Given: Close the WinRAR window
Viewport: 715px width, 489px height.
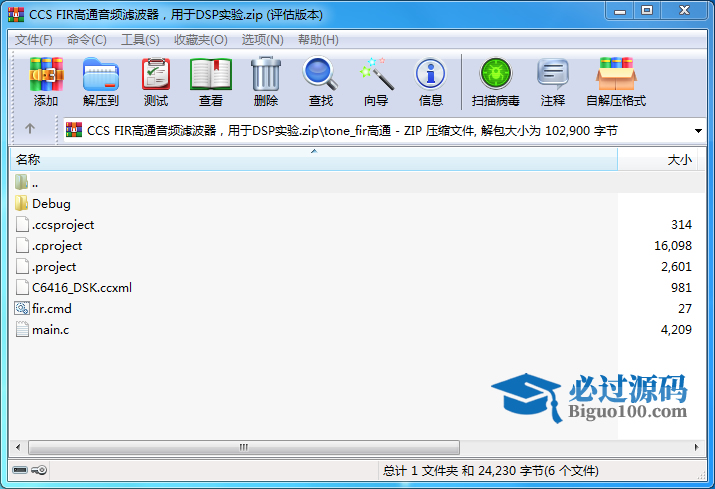Looking at the screenshot, I should [684, 11].
